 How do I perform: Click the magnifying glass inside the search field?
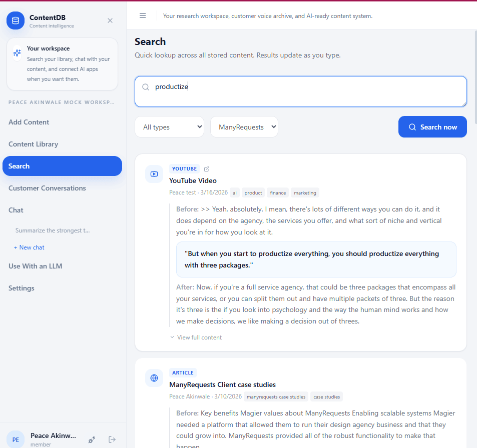point(145,86)
